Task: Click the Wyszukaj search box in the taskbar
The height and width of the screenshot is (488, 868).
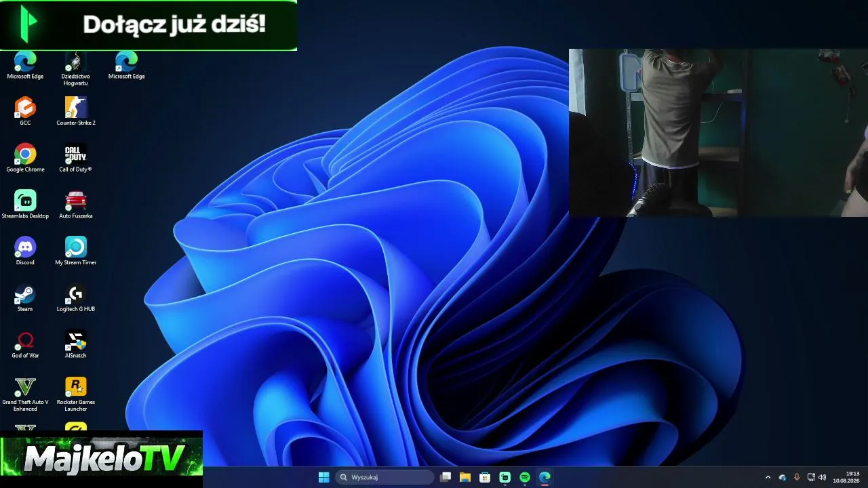Action: coord(385,477)
